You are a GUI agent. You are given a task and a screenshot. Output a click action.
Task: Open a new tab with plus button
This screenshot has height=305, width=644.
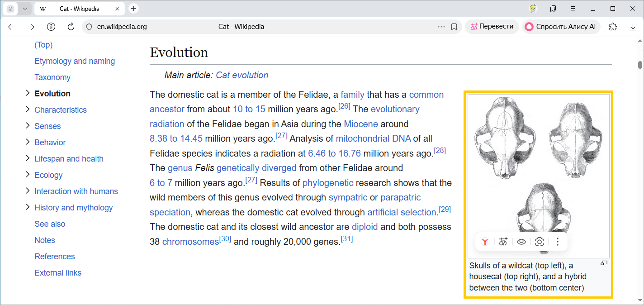[x=133, y=9]
